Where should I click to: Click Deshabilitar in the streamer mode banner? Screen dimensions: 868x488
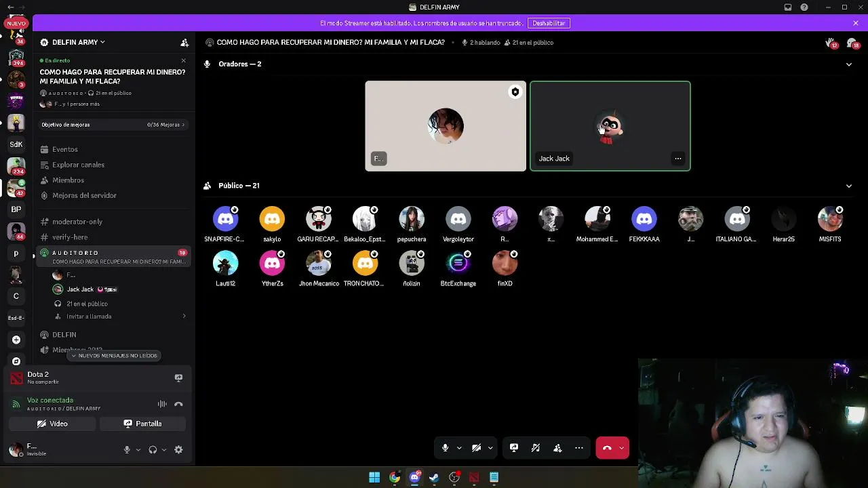click(549, 23)
